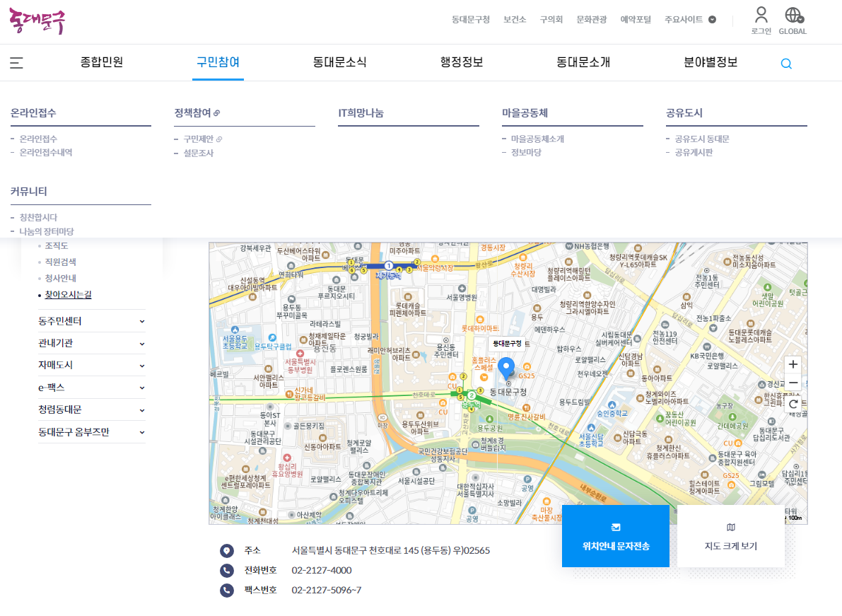The width and height of the screenshot is (842, 616).
Task: Open the 구민참여 main menu
Action: tap(218, 62)
